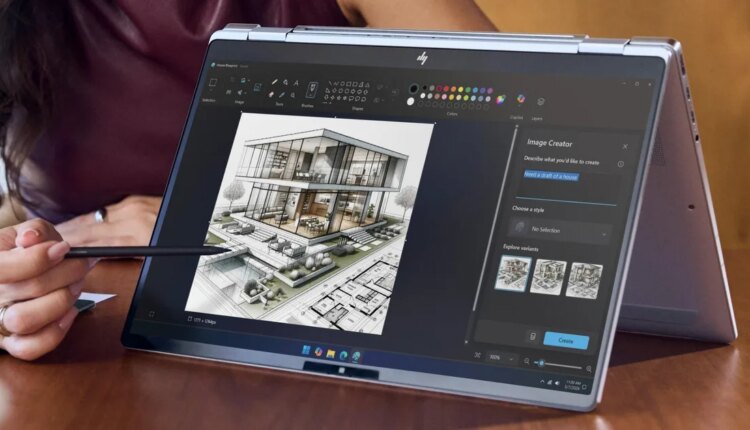
Task: Click the Create button
Action: click(566, 340)
